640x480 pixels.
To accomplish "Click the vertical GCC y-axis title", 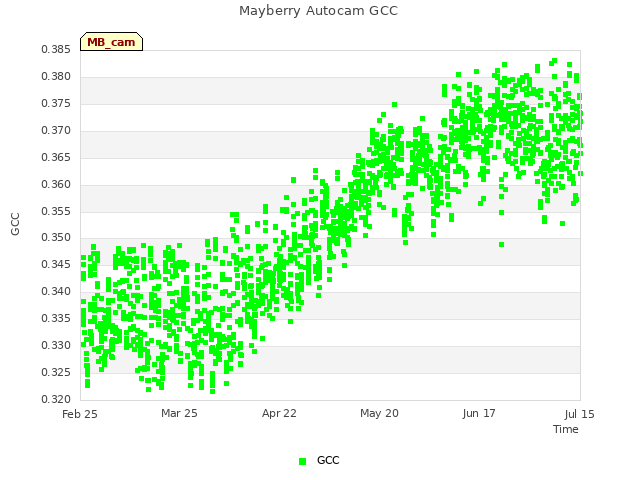I will point(15,224).
